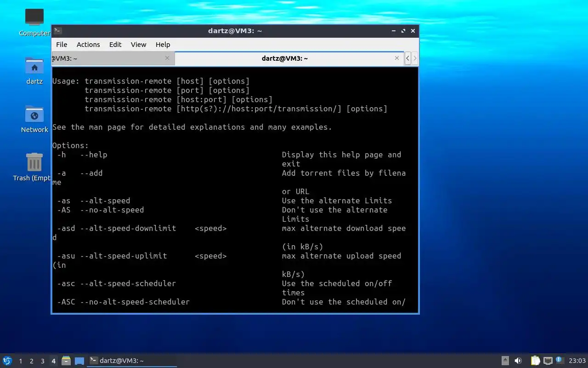Switch to workspace 1
Viewport: 588px width, 368px height.
pos(21,361)
